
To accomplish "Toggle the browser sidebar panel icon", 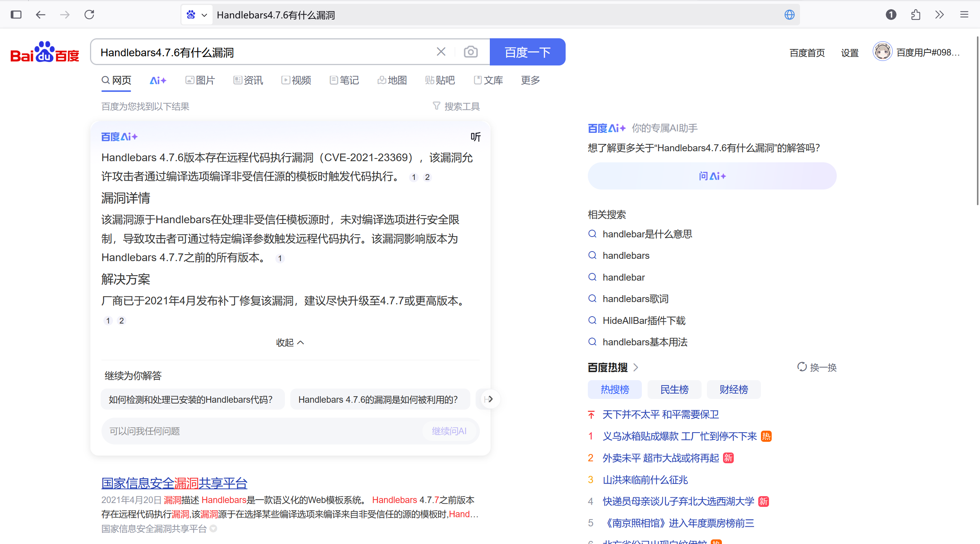I will pyautogui.click(x=16, y=15).
